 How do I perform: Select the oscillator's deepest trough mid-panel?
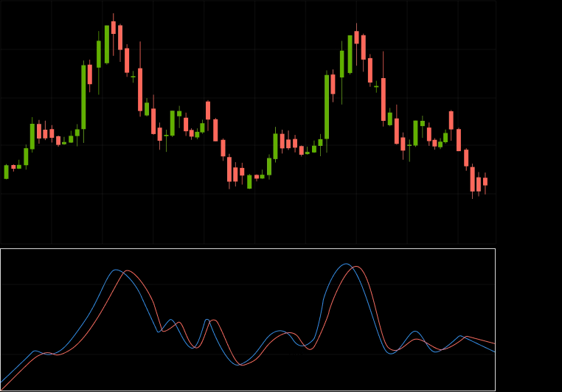click(x=240, y=365)
